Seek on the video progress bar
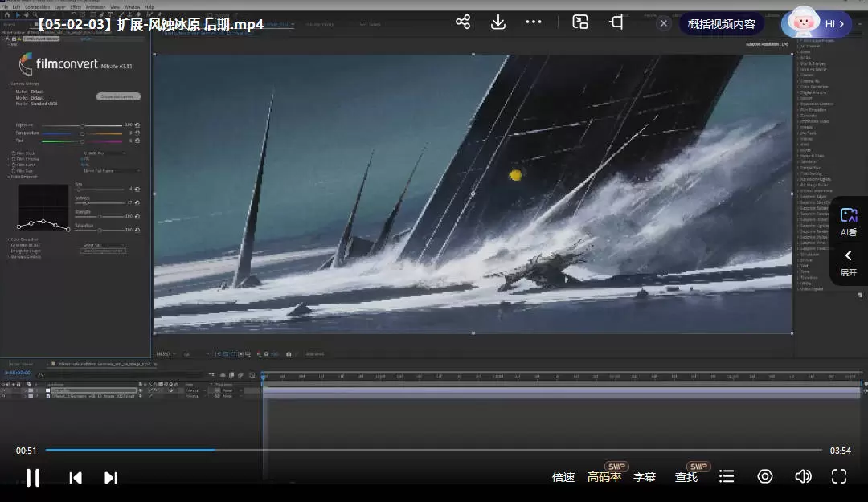The image size is (868, 502). pos(433,450)
